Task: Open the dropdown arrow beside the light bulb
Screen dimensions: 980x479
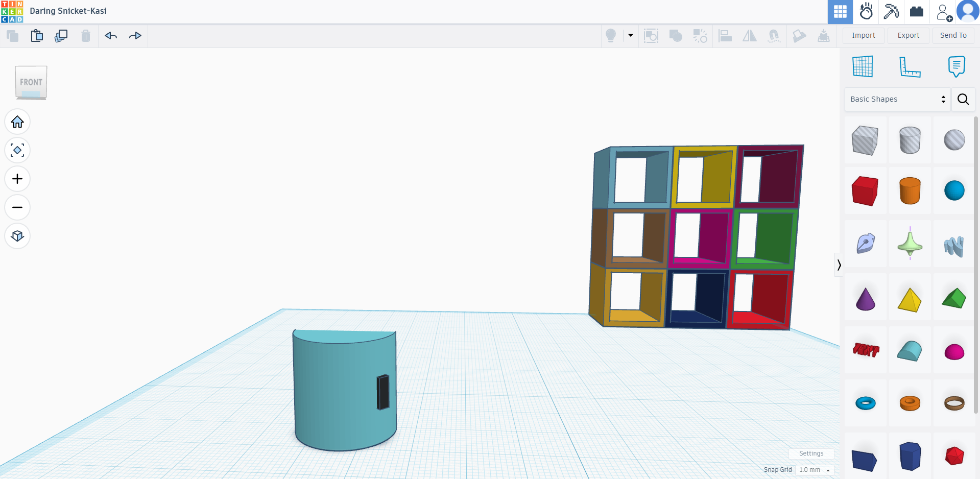Action: [x=631, y=36]
